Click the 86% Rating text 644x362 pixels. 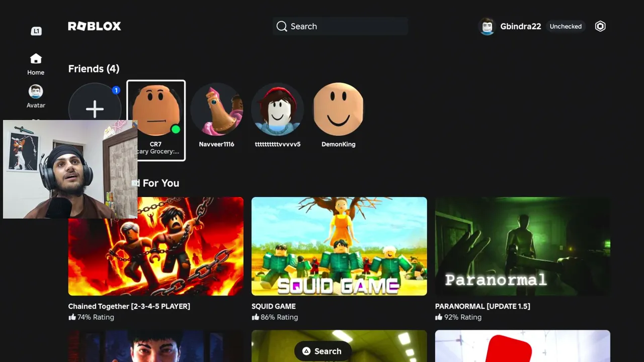pyautogui.click(x=279, y=317)
